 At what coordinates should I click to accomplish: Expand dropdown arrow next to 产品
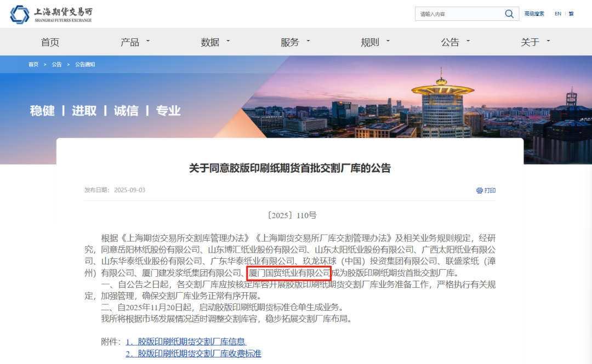tap(148, 41)
